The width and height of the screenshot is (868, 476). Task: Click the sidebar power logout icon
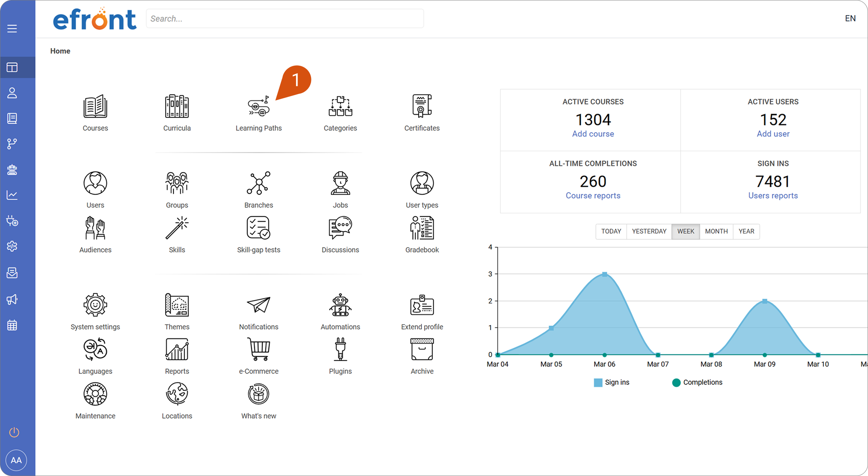click(14, 432)
